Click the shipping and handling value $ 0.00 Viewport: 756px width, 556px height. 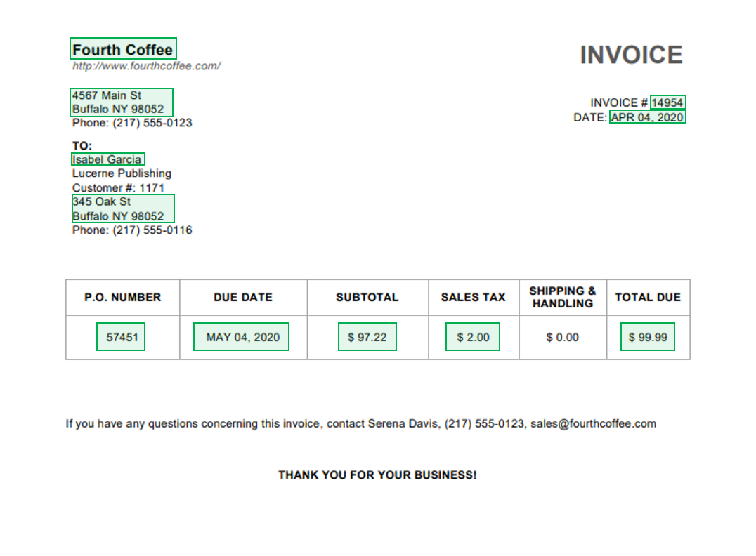(562, 337)
